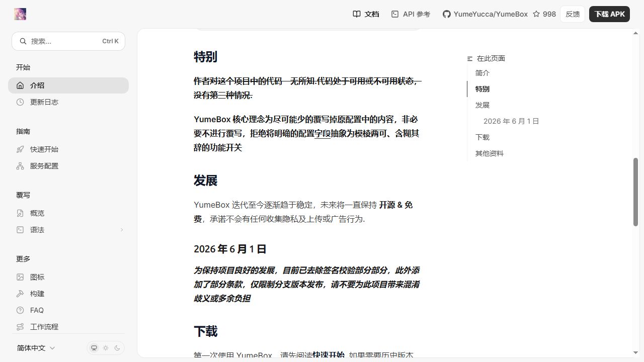The width and height of the screenshot is (644, 362).
Task: Focus the 搜索 input field
Action: coord(68,41)
